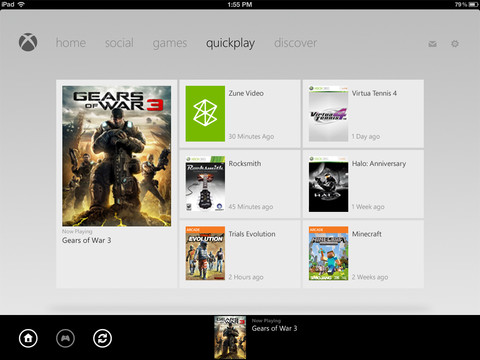Image resolution: width=480 pixels, height=360 pixels.
Task: Tap the Xbox logo icon
Action: 28,42
